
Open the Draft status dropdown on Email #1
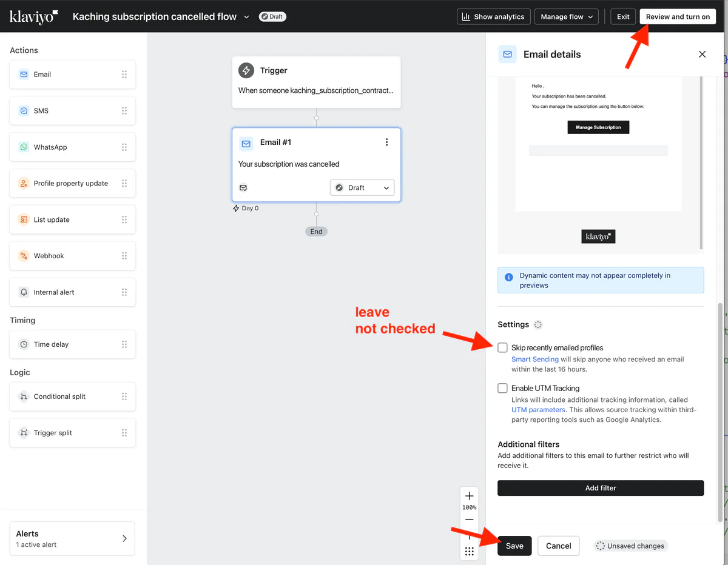point(362,188)
